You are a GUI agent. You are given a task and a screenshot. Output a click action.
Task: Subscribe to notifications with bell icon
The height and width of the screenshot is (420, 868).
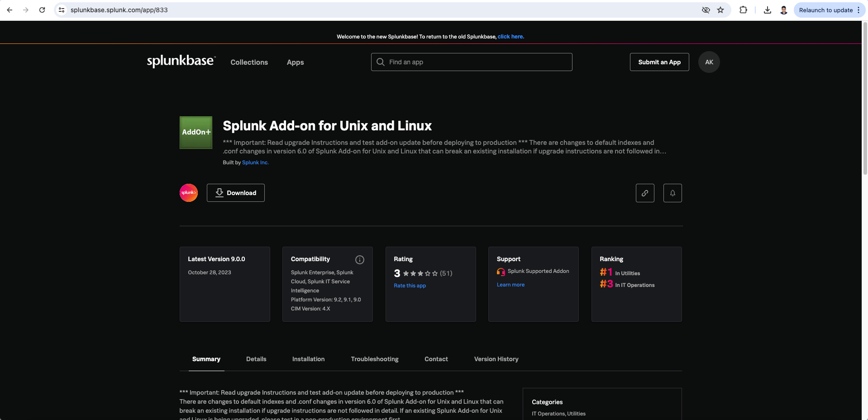click(x=672, y=193)
